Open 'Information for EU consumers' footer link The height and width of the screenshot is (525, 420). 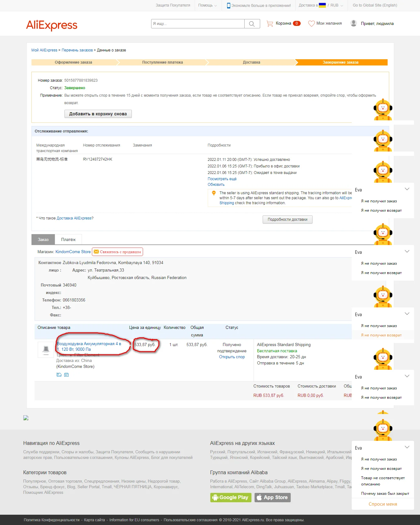tap(134, 520)
